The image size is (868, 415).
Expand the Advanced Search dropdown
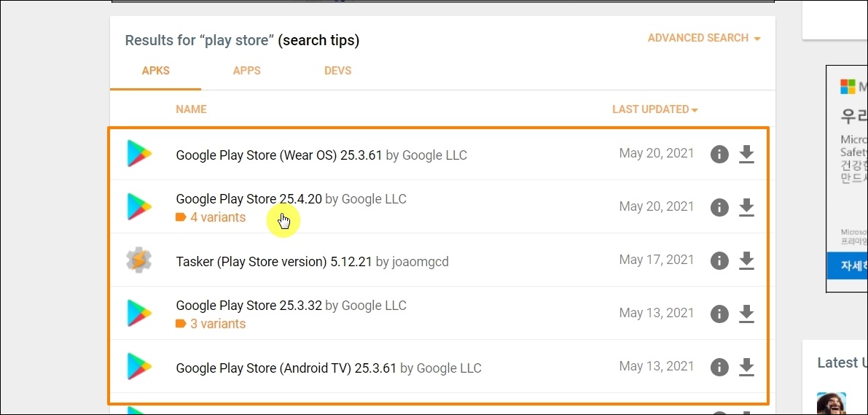click(704, 38)
